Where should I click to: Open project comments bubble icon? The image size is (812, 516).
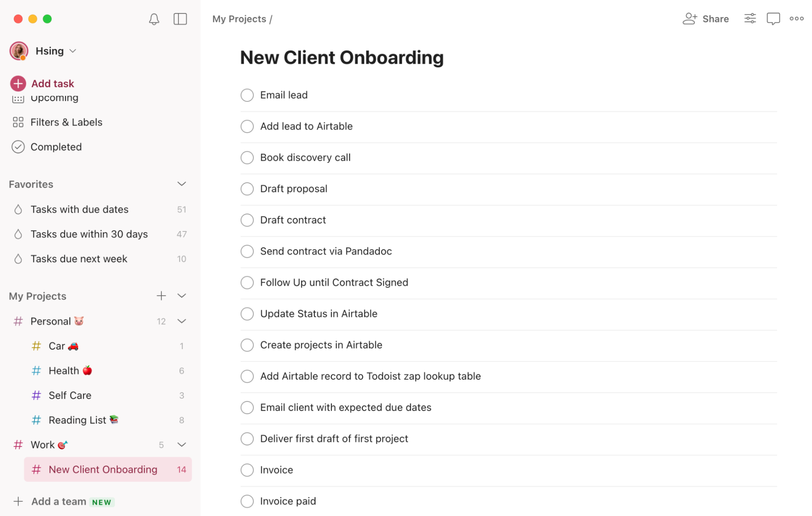[x=773, y=19]
